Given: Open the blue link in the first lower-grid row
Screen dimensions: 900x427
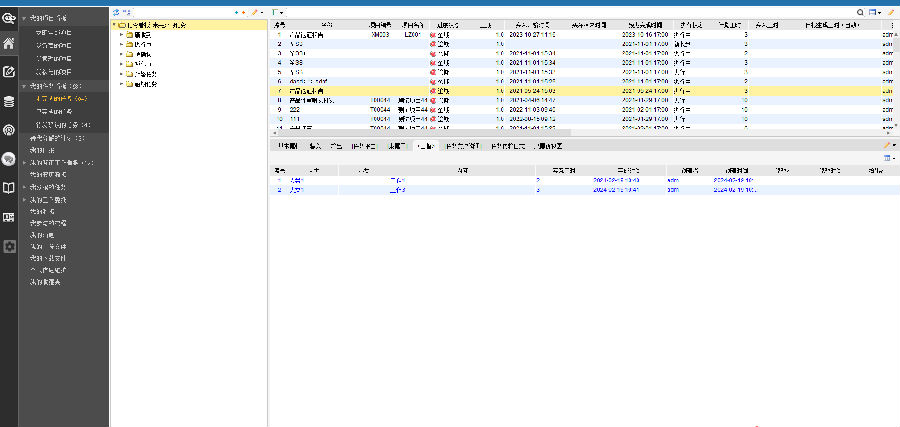Looking at the screenshot, I should (x=295, y=180).
